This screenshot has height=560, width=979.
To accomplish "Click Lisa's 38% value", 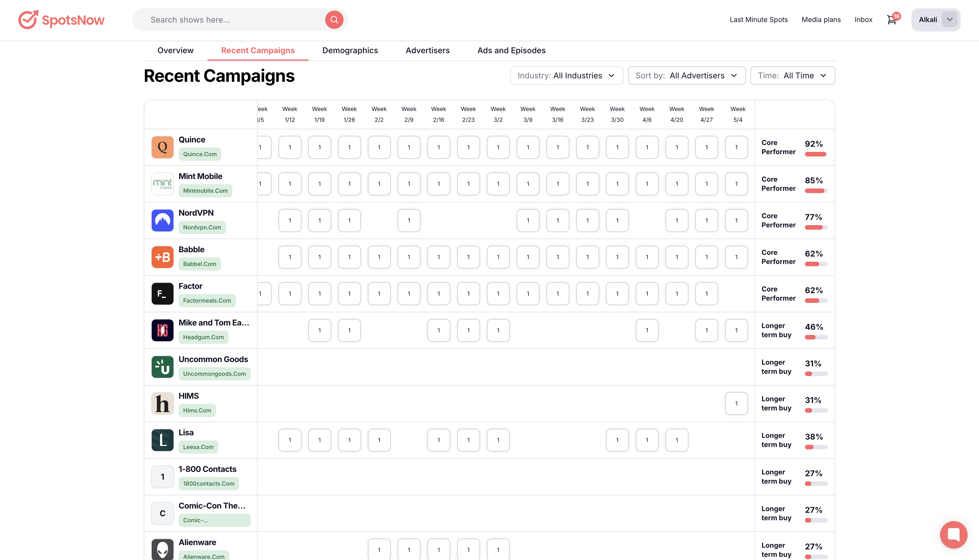I will 814,436.
